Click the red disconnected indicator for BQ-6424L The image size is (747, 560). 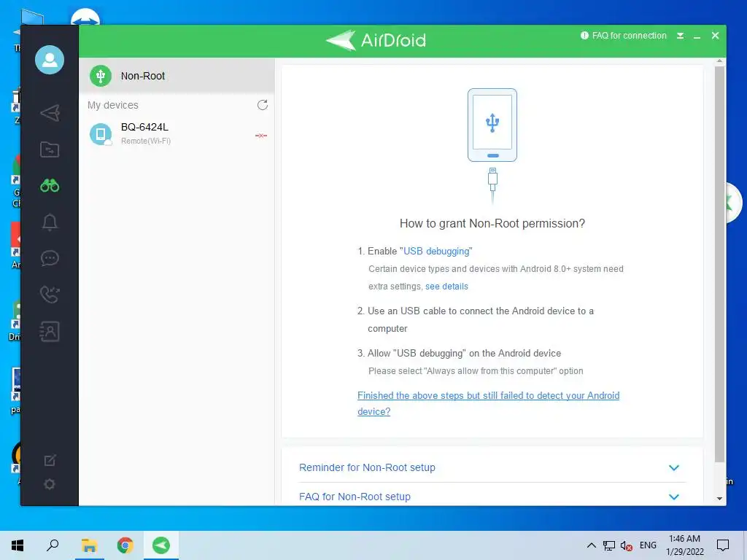(261, 136)
